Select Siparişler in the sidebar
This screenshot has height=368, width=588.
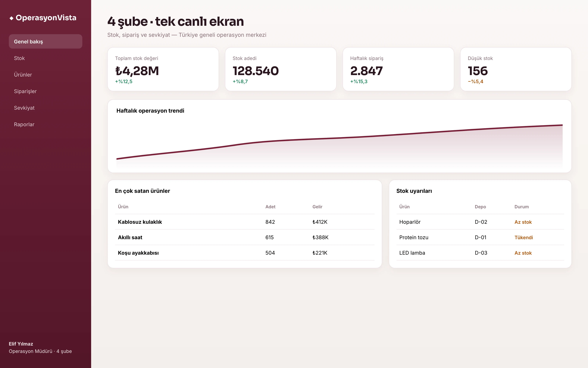[x=45, y=91]
